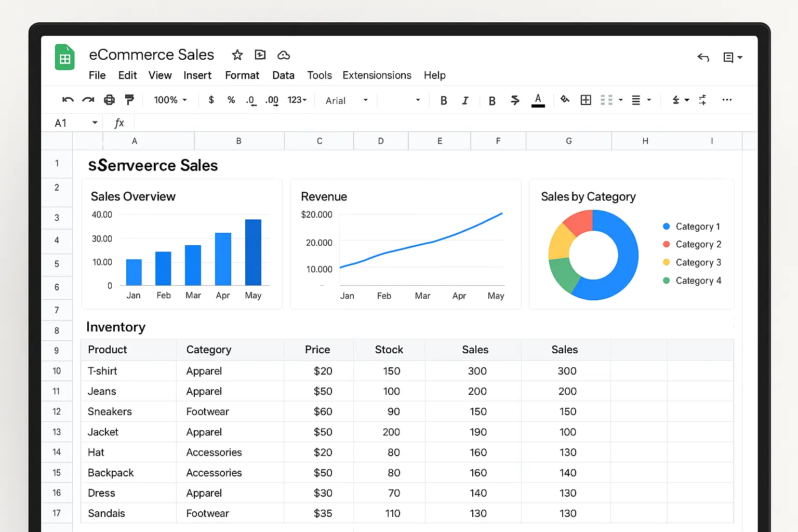Decrease decimal places using the .0 icon
This screenshot has width=798, height=532.
(251, 100)
